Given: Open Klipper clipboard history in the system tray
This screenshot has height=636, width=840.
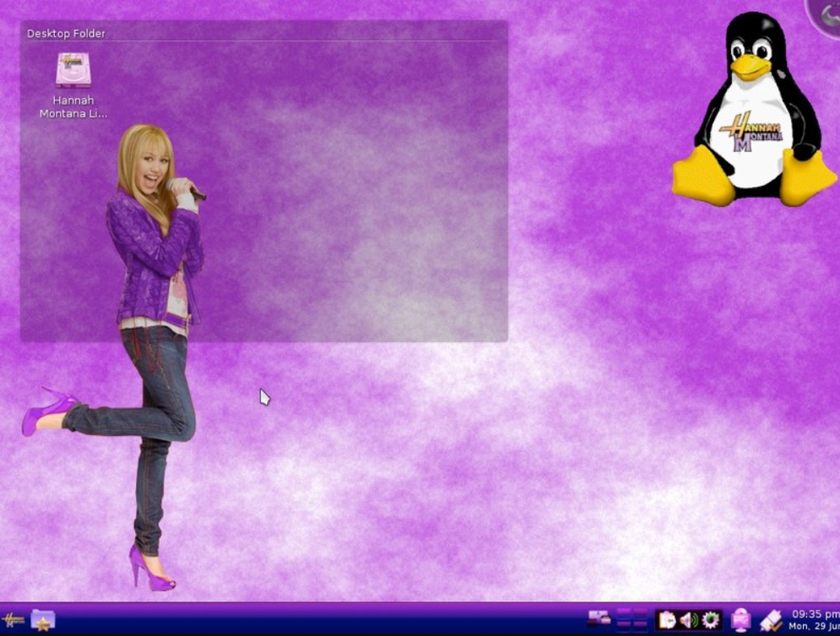Looking at the screenshot, I should coord(666,618).
